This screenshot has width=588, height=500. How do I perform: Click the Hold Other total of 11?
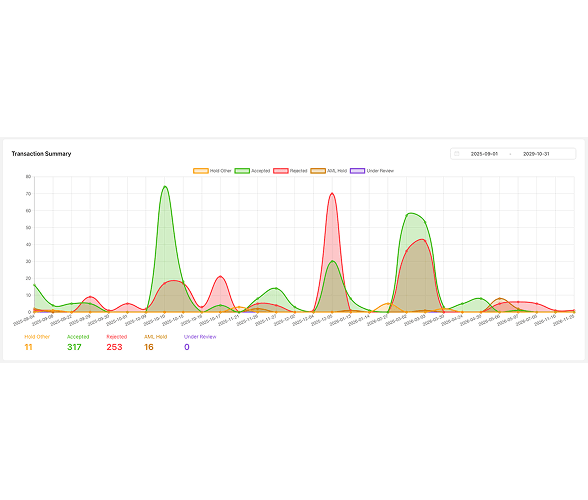(x=28, y=347)
